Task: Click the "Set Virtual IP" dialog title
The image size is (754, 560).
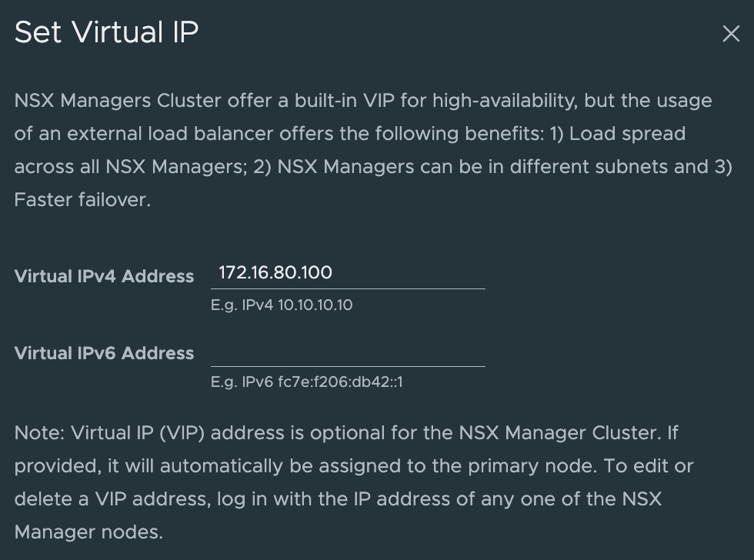Action: click(x=106, y=32)
